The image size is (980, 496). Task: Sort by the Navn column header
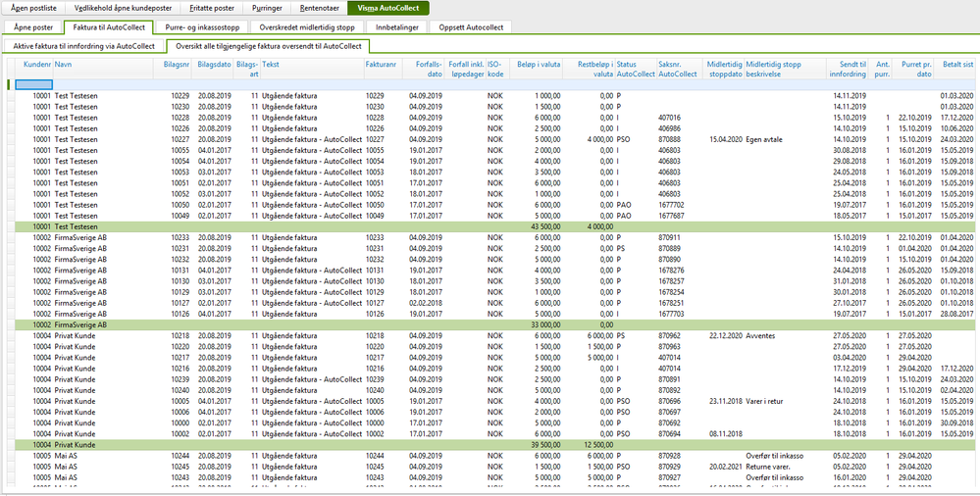point(103,69)
